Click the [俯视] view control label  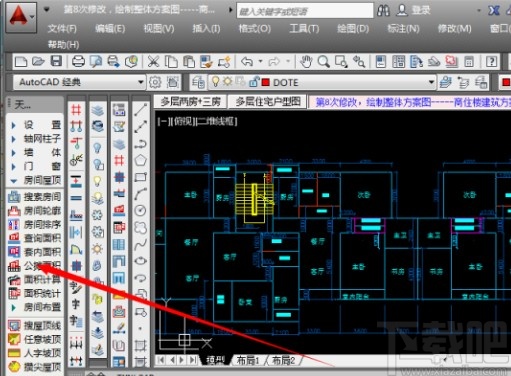tap(184, 122)
